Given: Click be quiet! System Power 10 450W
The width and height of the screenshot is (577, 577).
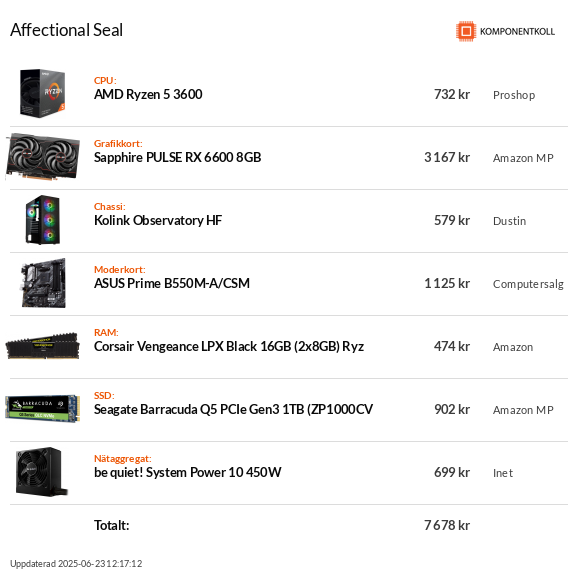Looking at the screenshot, I should click(x=188, y=472).
